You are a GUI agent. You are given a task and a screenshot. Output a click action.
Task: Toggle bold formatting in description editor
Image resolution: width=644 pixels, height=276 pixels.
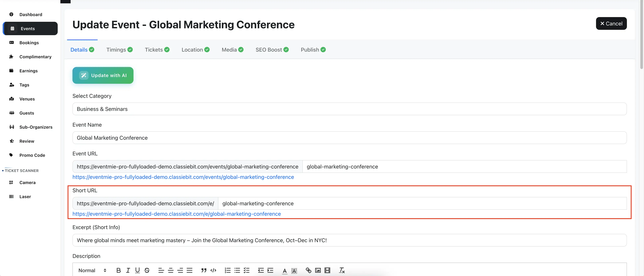click(119, 270)
